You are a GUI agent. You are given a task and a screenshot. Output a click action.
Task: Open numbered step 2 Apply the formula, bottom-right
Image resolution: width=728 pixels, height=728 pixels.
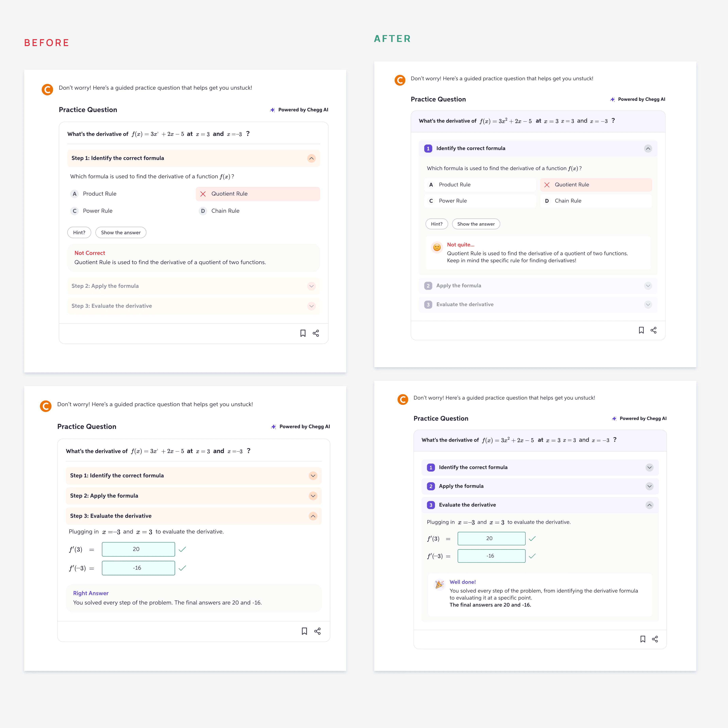pyautogui.click(x=649, y=486)
